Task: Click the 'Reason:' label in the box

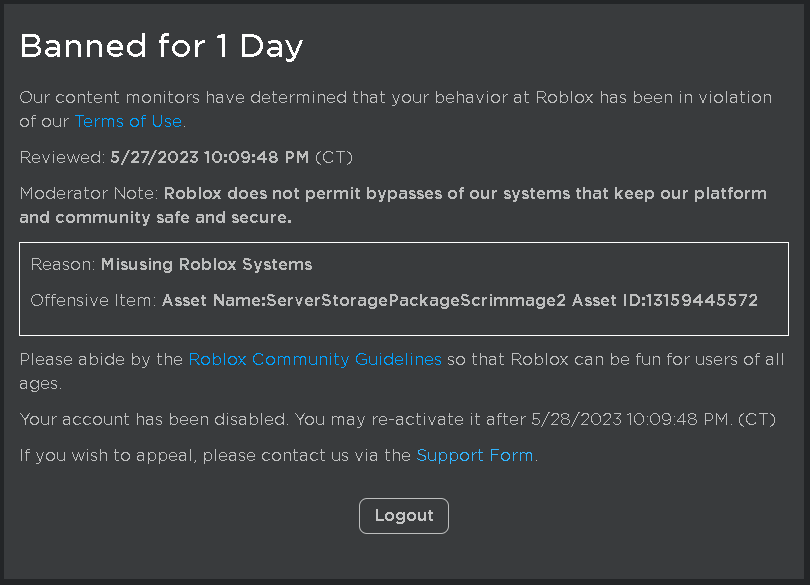Action: (x=63, y=265)
